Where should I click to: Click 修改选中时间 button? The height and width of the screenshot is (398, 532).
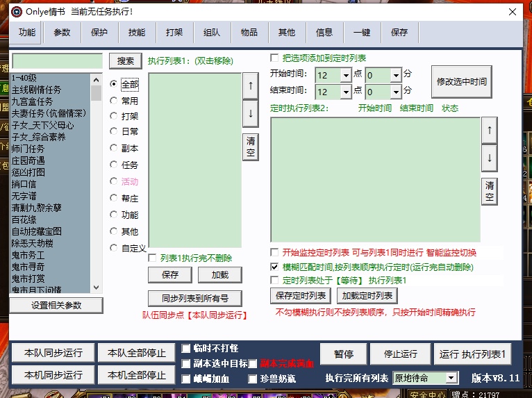[461, 82]
